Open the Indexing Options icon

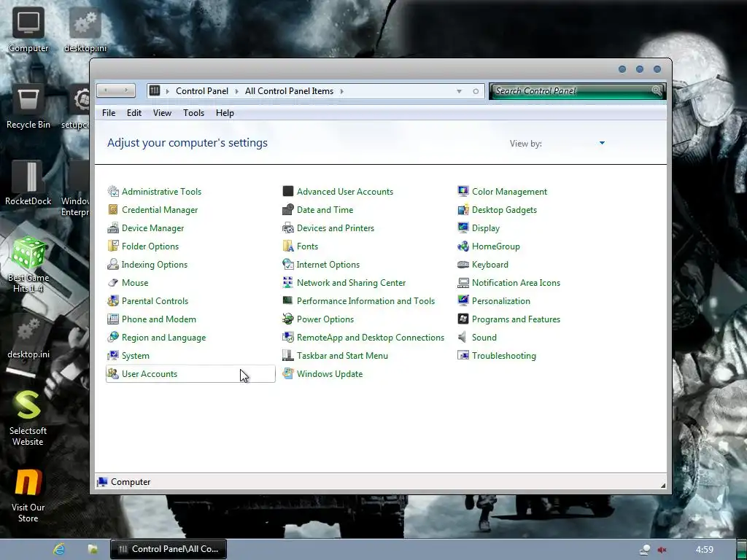pyautogui.click(x=113, y=264)
